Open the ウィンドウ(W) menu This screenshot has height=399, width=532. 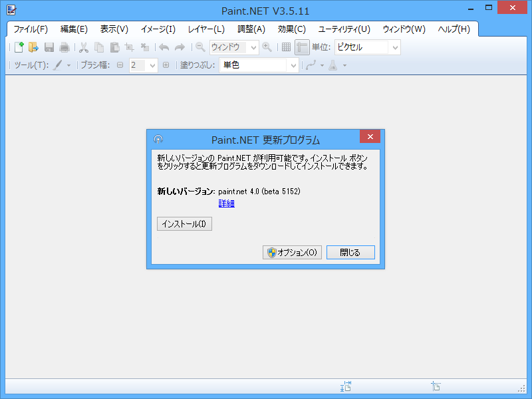[404, 29]
